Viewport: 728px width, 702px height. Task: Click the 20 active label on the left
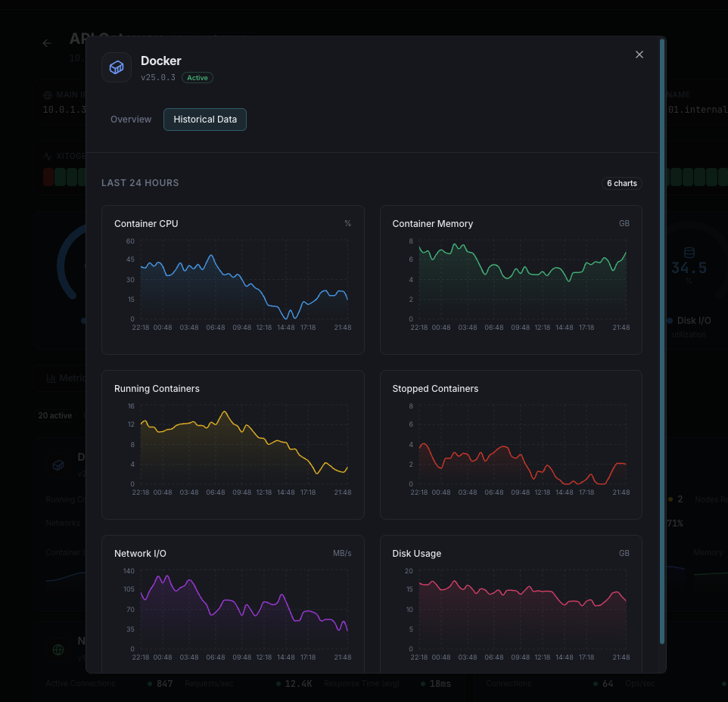(54, 415)
